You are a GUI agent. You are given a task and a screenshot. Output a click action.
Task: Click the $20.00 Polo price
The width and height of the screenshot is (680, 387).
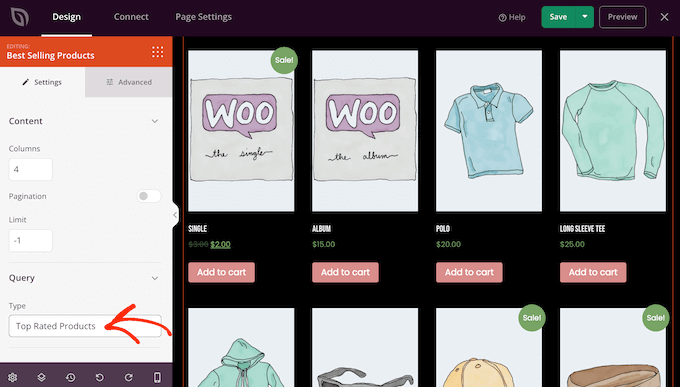[448, 244]
